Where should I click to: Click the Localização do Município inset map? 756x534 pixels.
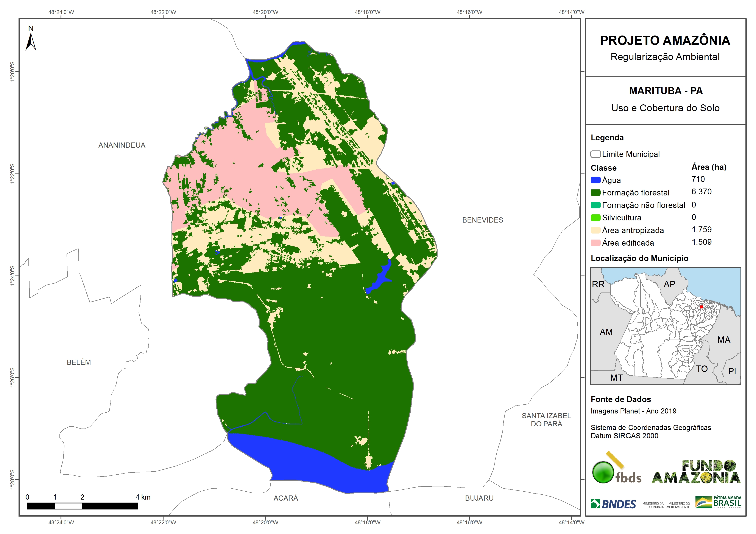pos(666,326)
